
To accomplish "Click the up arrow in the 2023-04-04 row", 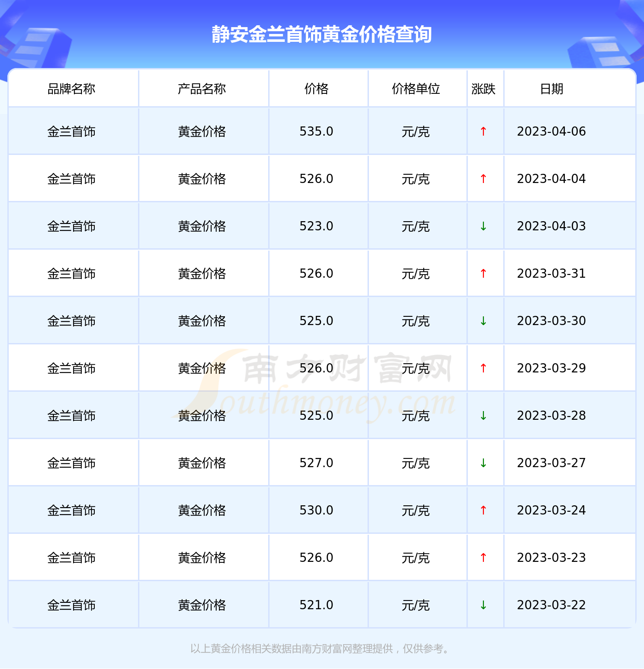I will (483, 179).
